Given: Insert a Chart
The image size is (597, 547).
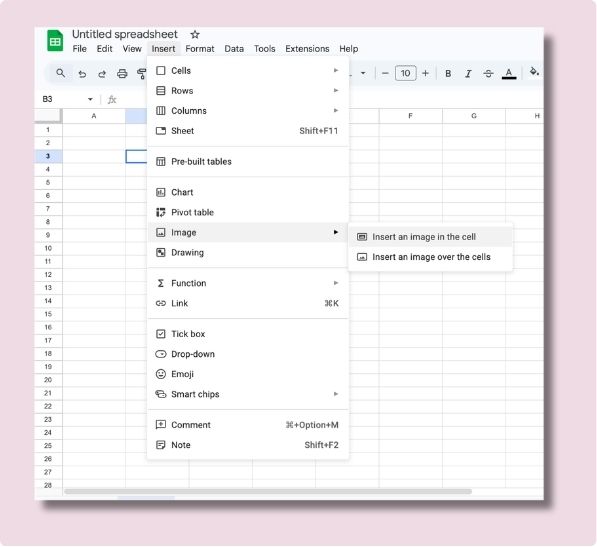Looking at the screenshot, I should (248, 192).
